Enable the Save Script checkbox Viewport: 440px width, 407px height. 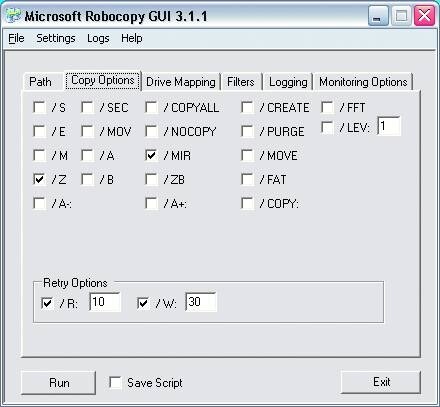click(x=115, y=382)
